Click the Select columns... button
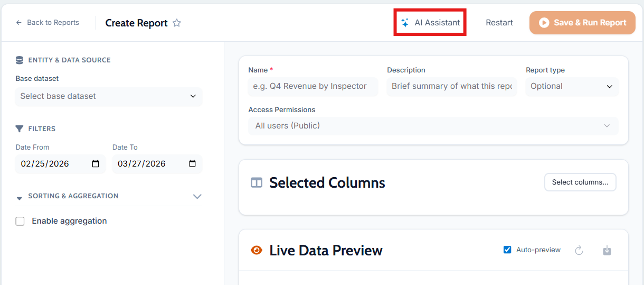 (x=580, y=182)
